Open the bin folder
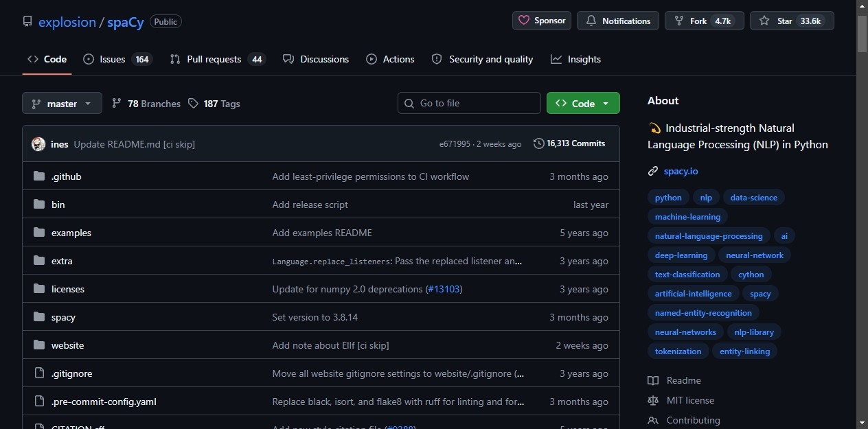868x429 pixels. coord(58,205)
